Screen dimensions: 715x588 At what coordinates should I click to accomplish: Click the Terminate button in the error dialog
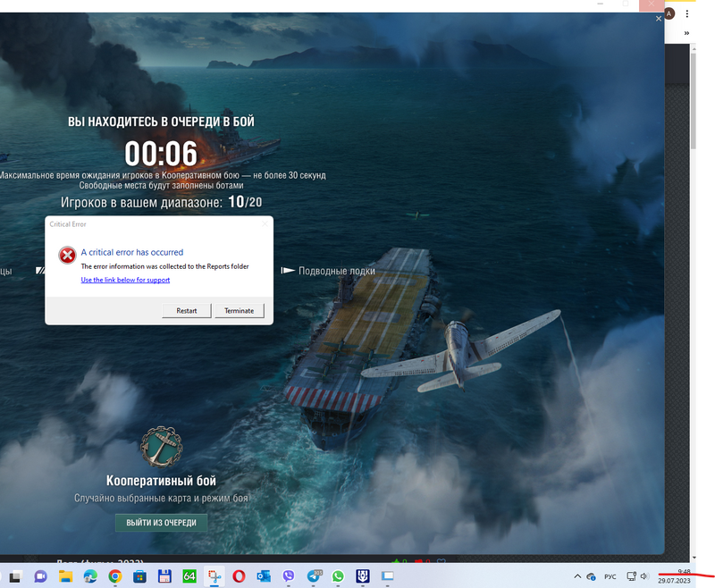click(x=239, y=310)
